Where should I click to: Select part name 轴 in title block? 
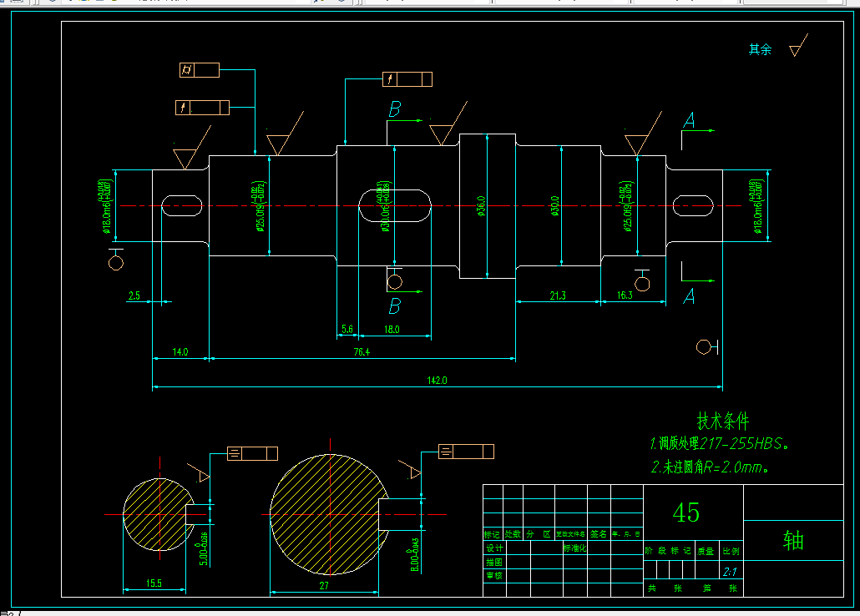click(793, 540)
